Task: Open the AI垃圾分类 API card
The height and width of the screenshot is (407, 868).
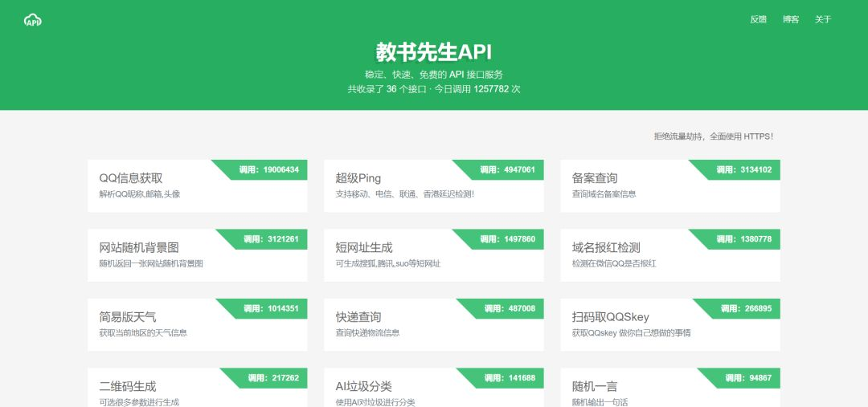Action: [x=433, y=388]
